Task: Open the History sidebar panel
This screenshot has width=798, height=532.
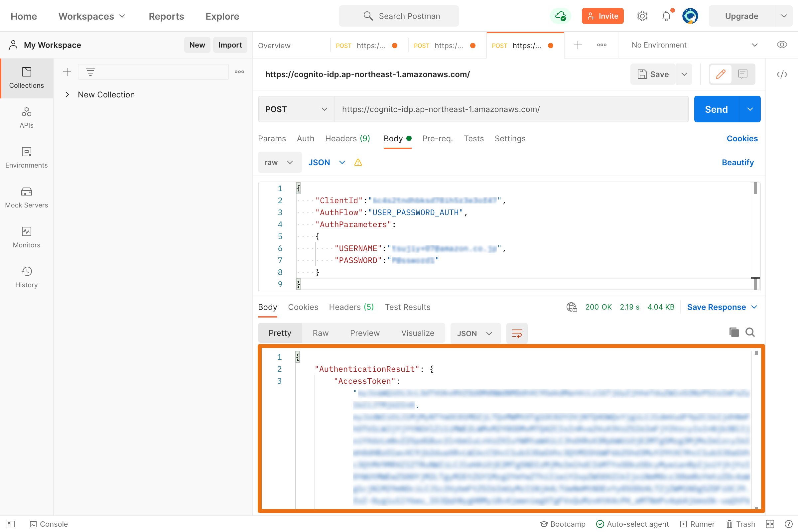Action: pyautogui.click(x=27, y=278)
